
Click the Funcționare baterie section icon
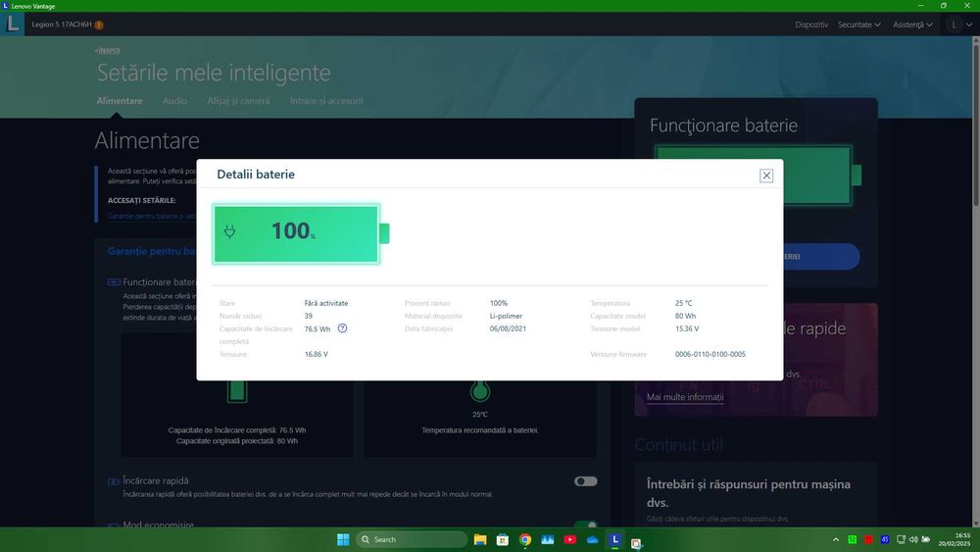114,282
